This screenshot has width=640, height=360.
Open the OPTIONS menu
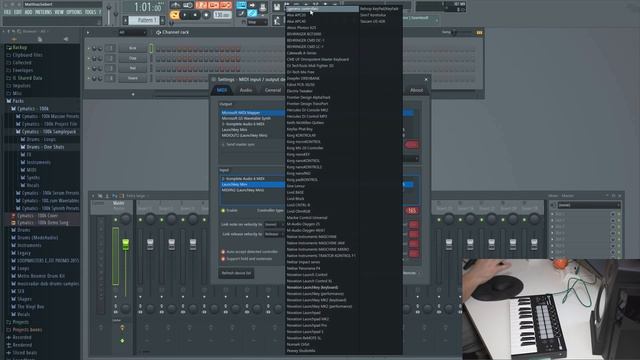coord(74,12)
